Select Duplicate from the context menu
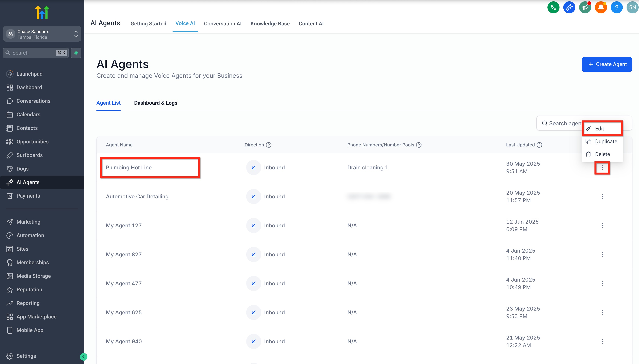 [605, 142]
